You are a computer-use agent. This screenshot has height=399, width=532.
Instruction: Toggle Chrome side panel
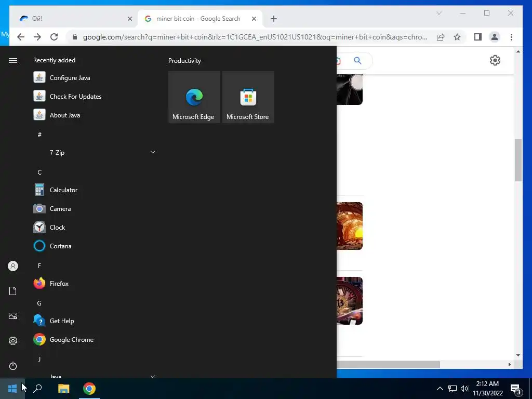[478, 37]
